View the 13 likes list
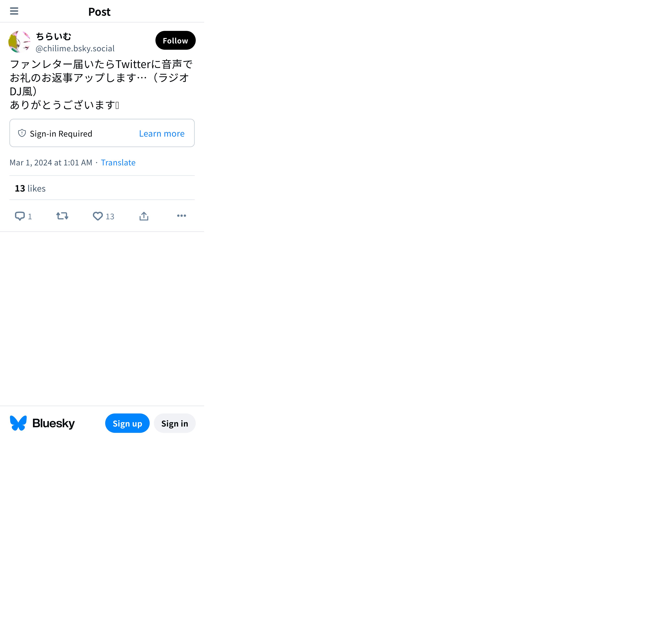Image resolution: width=672 pixels, height=638 pixels. (x=30, y=188)
